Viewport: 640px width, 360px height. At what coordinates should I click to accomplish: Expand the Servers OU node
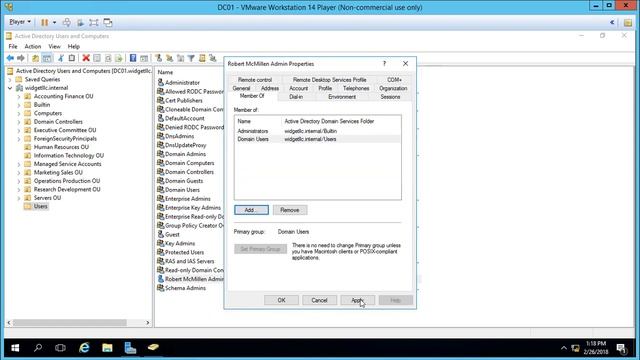tap(19, 198)
